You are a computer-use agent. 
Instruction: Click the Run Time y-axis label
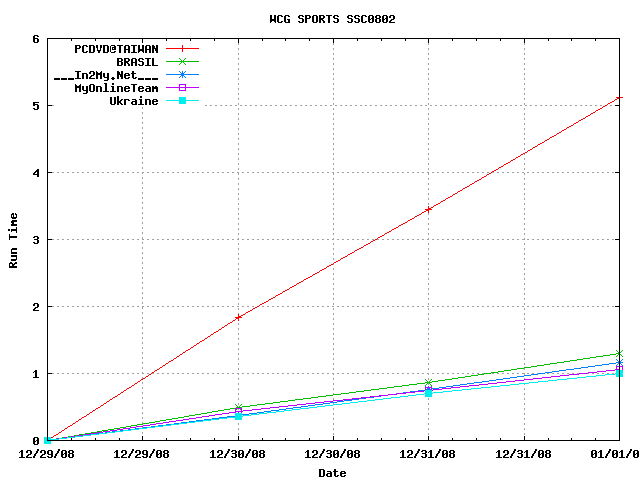(x=14, y=240)
